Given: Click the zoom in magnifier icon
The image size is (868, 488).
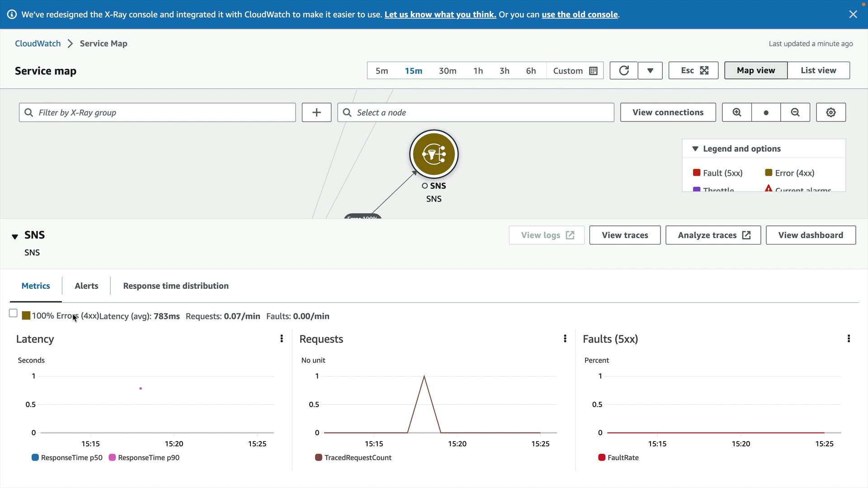Looking at the screenshot, I should tap(736, 113).
